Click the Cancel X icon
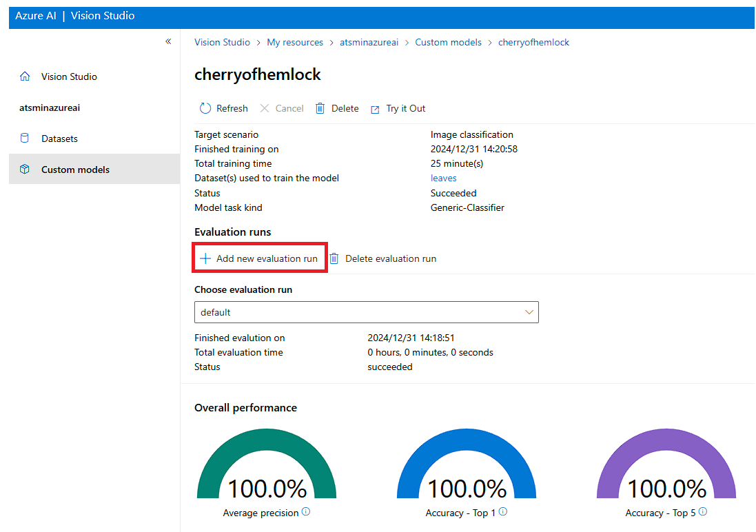Image resolution: width=756 pixels, height=532 pixels. pyautogui.click(x=264, y=108)
